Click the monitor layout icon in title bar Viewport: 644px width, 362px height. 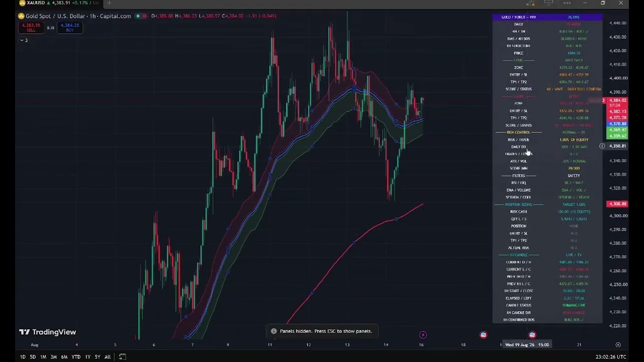point(548,3)
